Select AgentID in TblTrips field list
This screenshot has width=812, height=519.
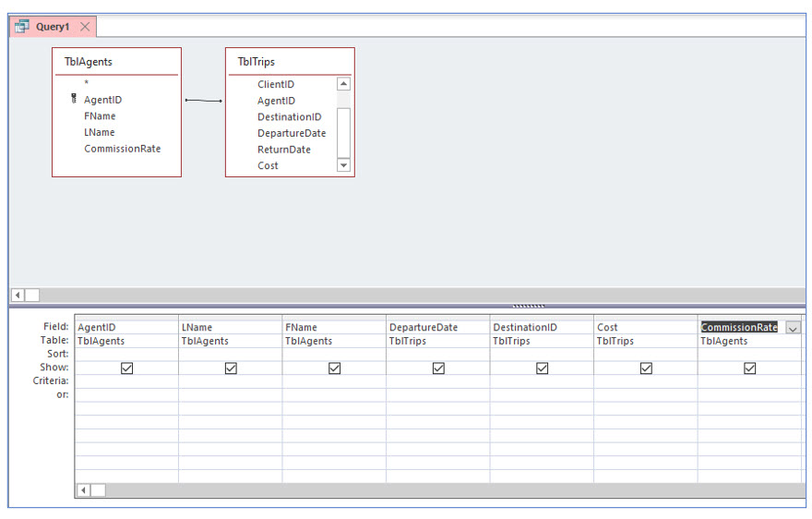(x=277, y=101)
